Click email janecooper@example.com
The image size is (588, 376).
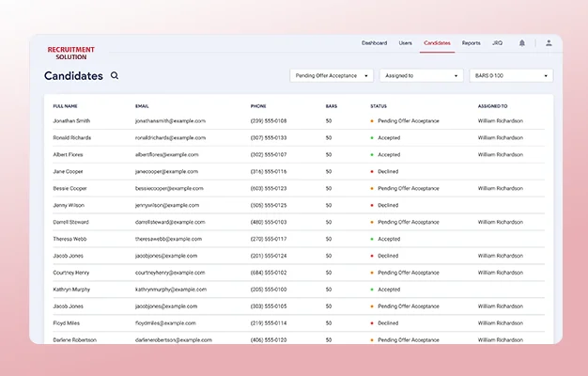pyautogui.click(x=166, y=171)
